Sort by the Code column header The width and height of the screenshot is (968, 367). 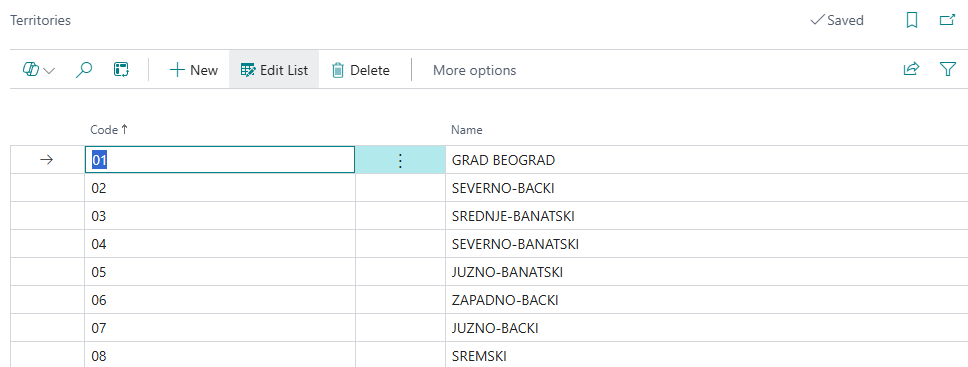click(109, 130)
